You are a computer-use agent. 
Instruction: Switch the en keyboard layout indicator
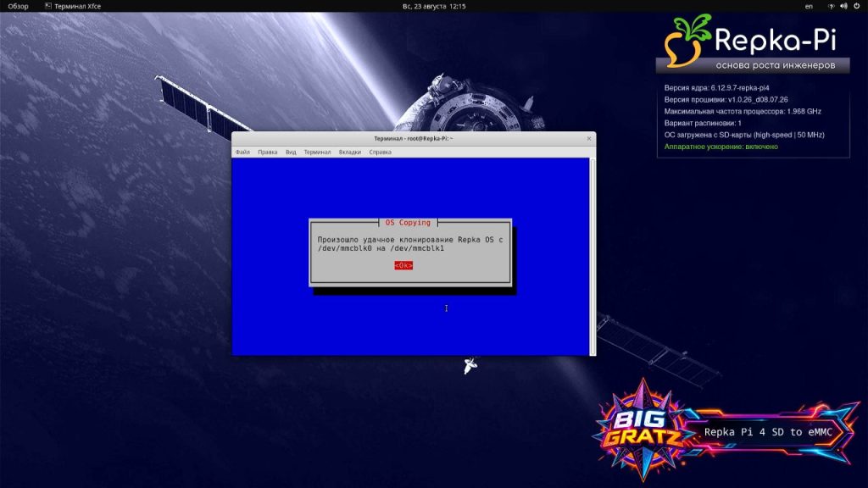pos(809,6)
